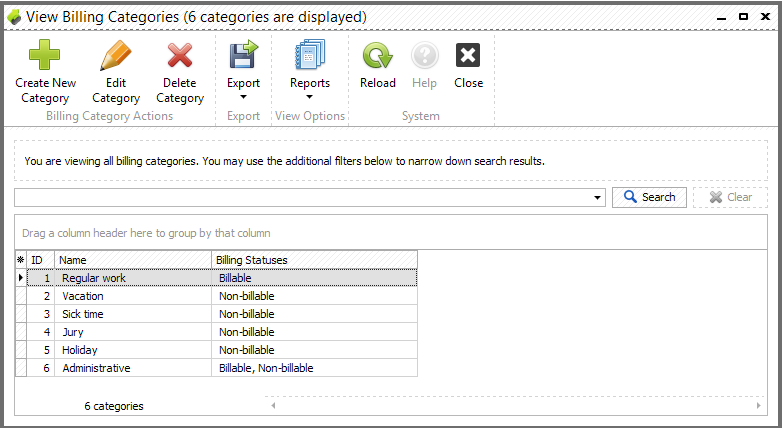Expand the search filter combo box arrow
Viewport: 782px width, 428px height.
pyautogui.click(x=597, y=198)
